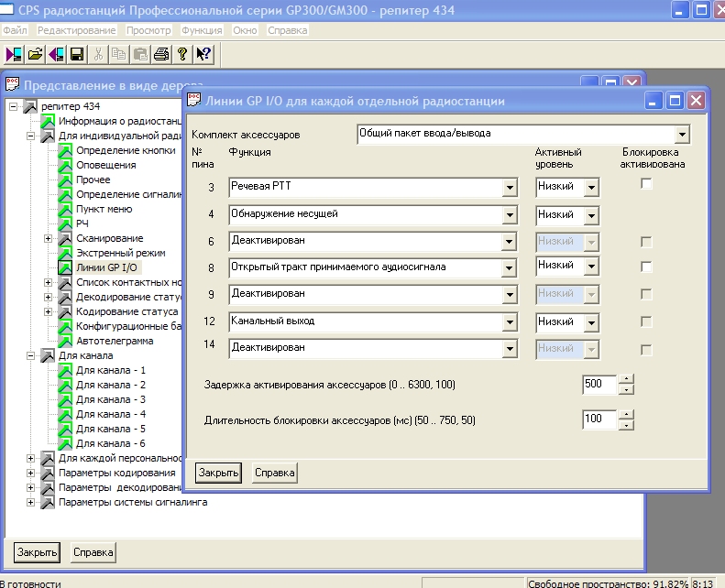The width and height of the screenshot is (725, 588).
Task: Toggle blocking checkbox for pin 3
Action: 646,184
